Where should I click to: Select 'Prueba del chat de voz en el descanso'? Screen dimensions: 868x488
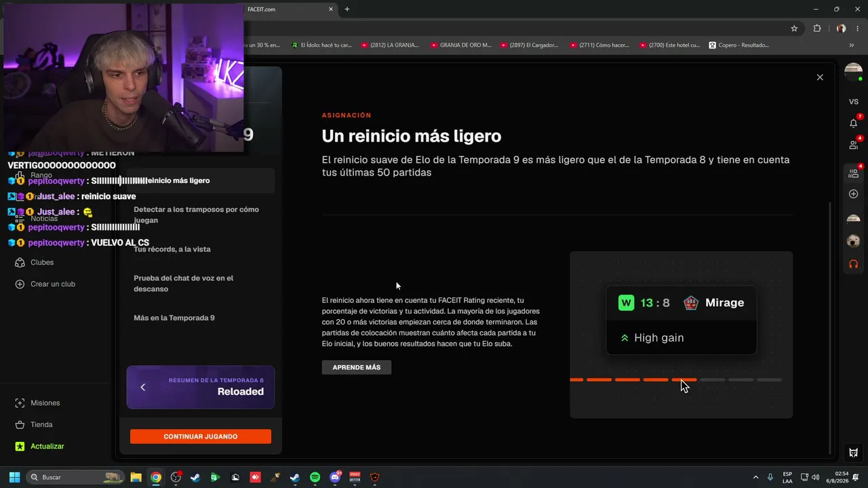point(201,283)
